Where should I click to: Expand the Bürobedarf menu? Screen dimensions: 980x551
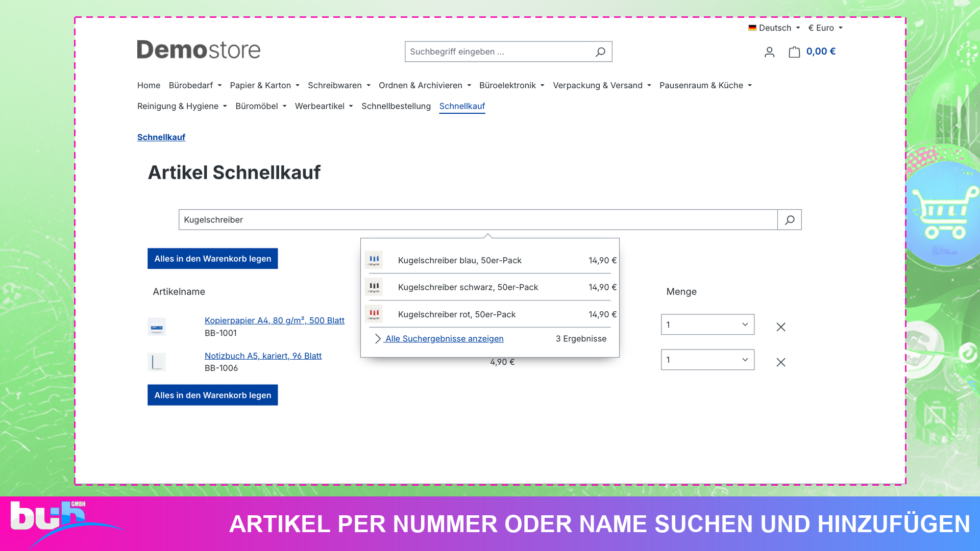[x=195, y=85]
